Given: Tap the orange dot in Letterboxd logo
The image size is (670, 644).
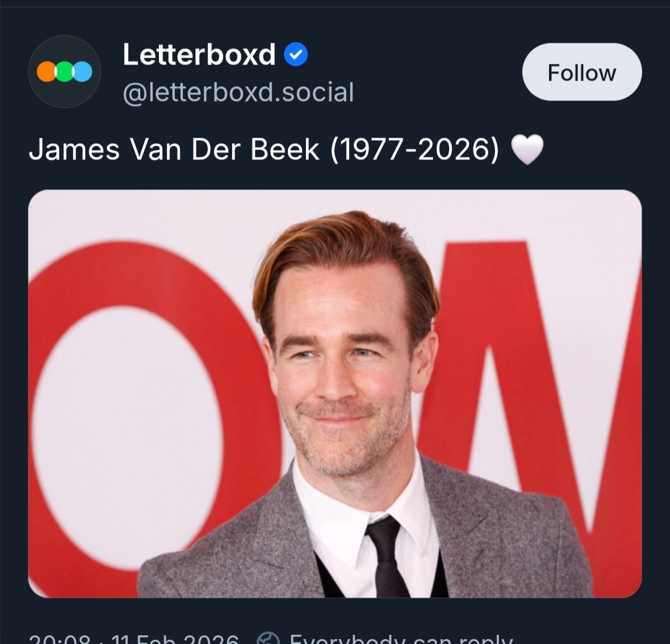Looking at the screenshot, I should tap(47, 72).
